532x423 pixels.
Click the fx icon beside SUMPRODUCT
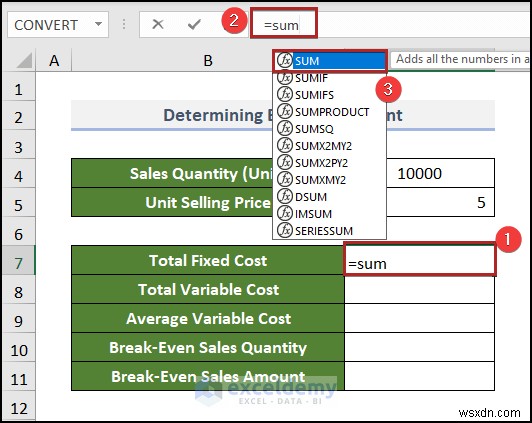pos(285,111)
